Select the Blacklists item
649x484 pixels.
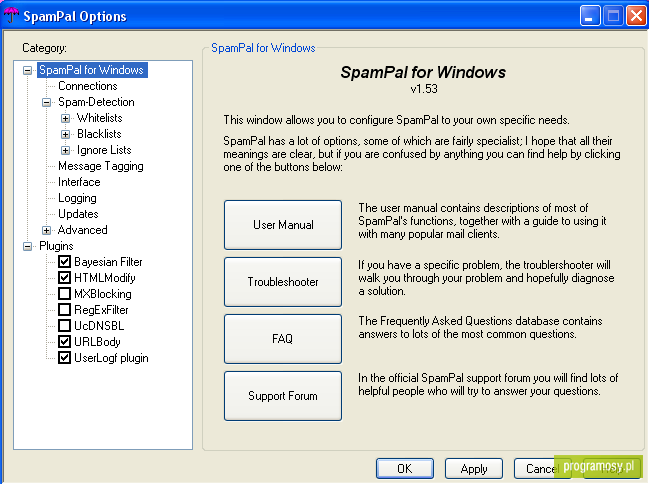(99, 134)
